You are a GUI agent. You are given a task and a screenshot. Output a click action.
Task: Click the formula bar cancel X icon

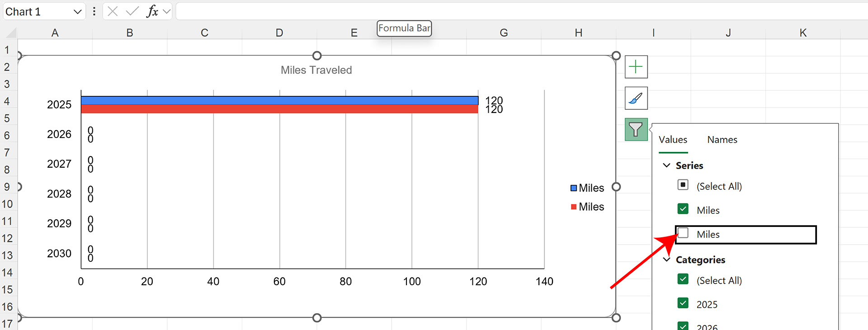(113, 11)
